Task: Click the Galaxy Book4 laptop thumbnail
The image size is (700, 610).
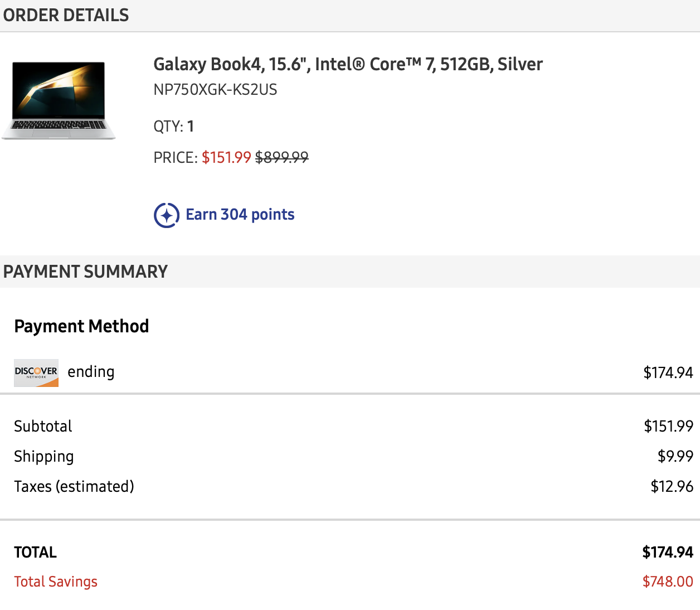Action: click(59, 100)
